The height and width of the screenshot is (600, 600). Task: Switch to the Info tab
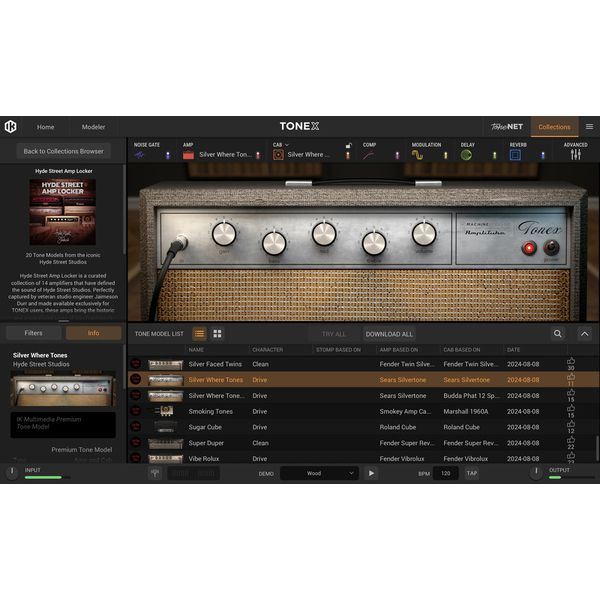(x=93, y=333)
